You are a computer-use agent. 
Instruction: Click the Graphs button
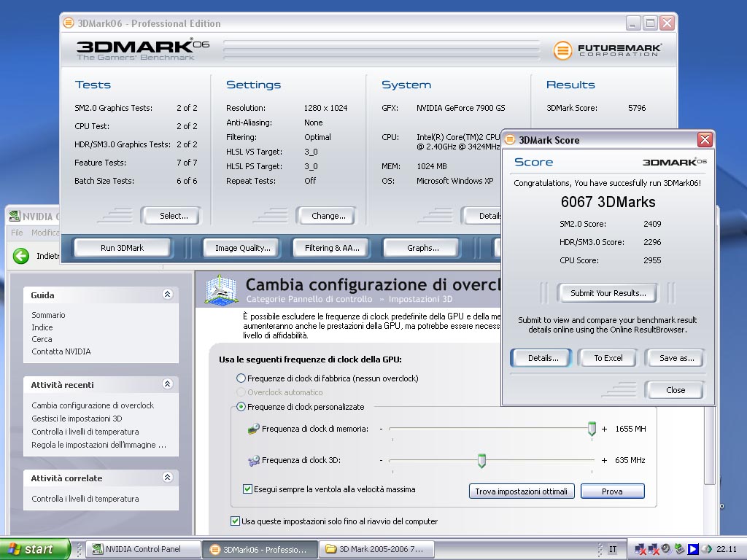pos(422,248)
